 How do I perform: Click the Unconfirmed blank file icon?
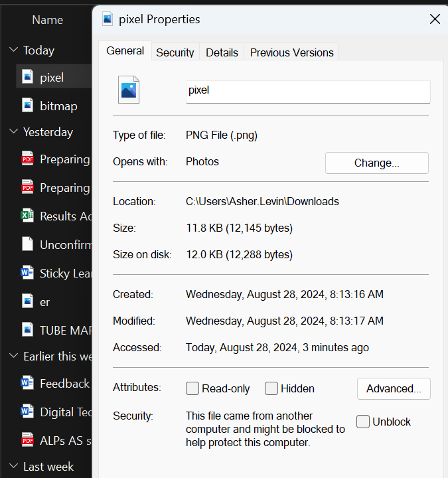pyautogui.click(x=27, y=244)
